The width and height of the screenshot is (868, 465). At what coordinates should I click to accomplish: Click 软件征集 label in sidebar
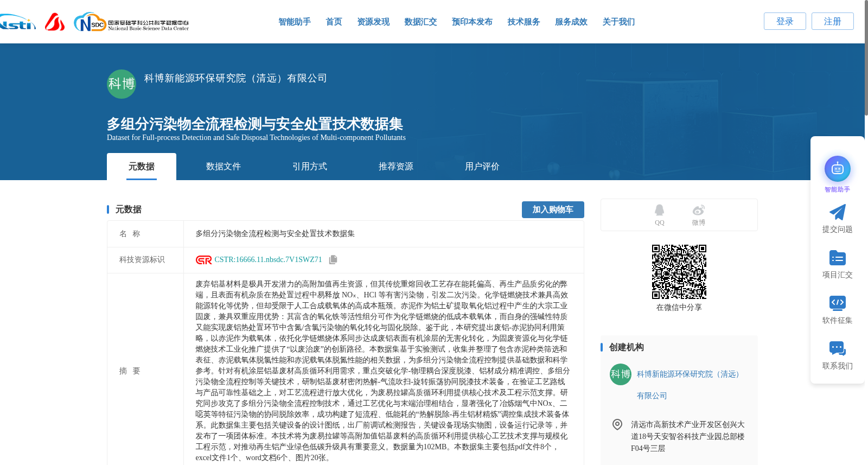point(838,321)
